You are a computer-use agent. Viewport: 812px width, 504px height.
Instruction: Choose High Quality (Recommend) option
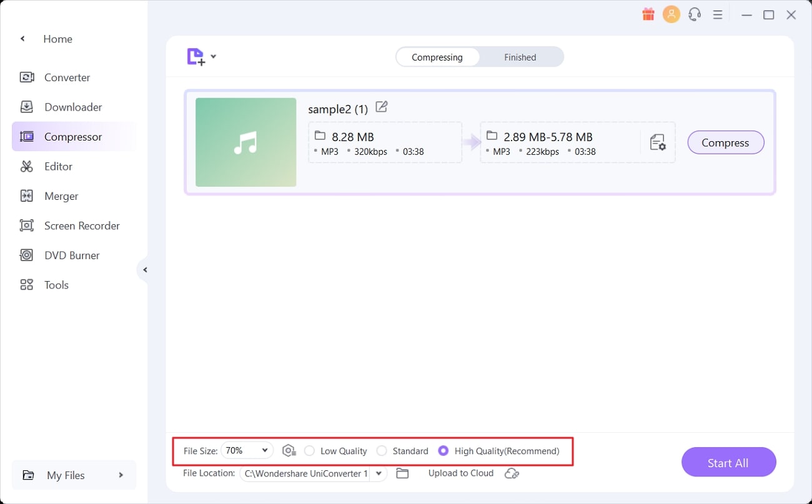coord(443,451)
